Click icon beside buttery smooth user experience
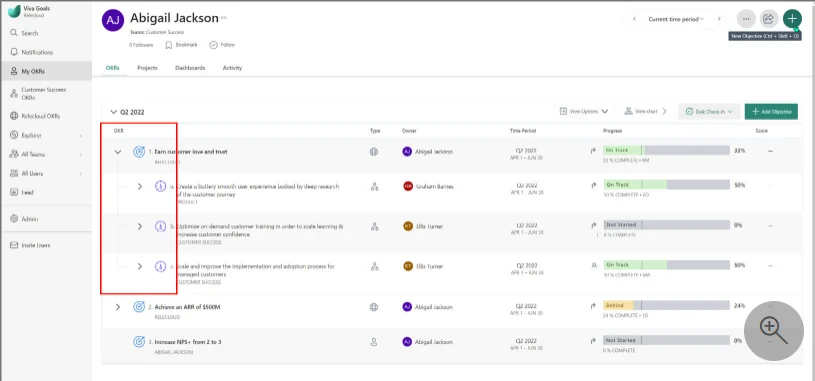Viewport: 815px width, 381px height. pyautogui.click(x=161, y=186)
